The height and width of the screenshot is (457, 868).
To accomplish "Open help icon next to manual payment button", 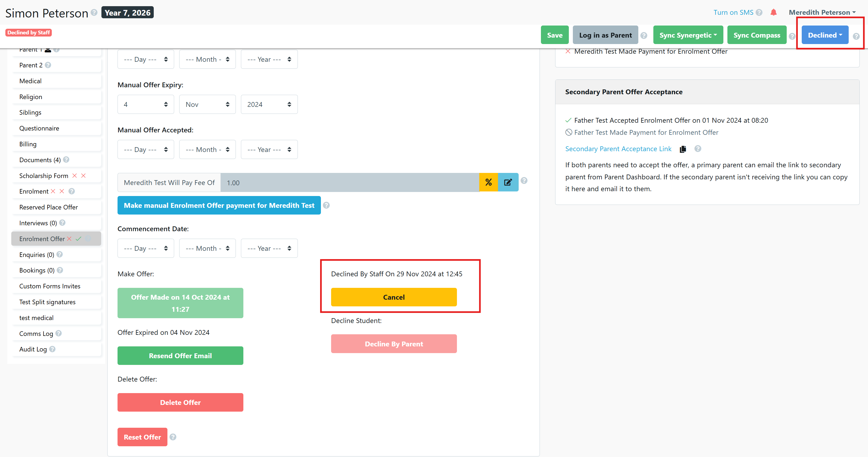I will 326,205.
